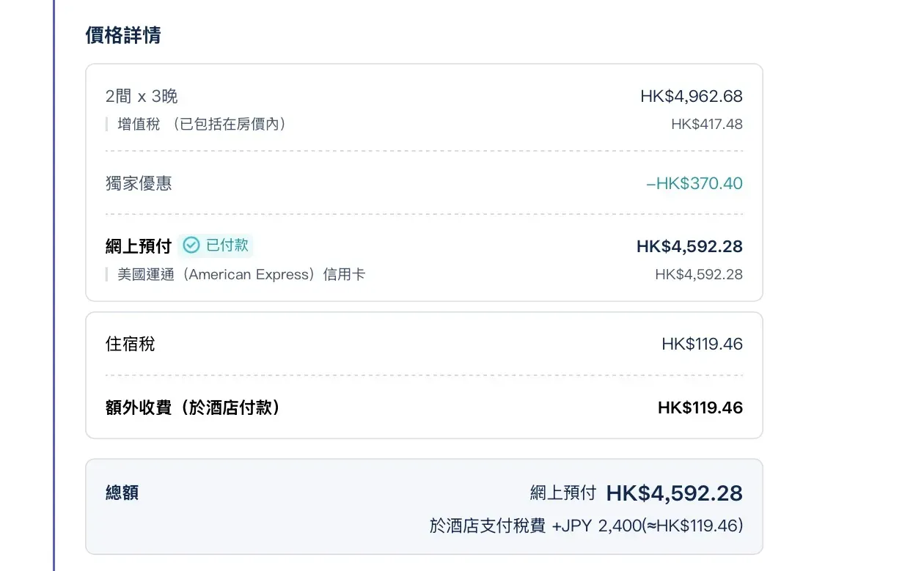924x571 pixels.
Task: Click grey HK$4,592.28 in credit card row
Action: (x=698, y=275)
